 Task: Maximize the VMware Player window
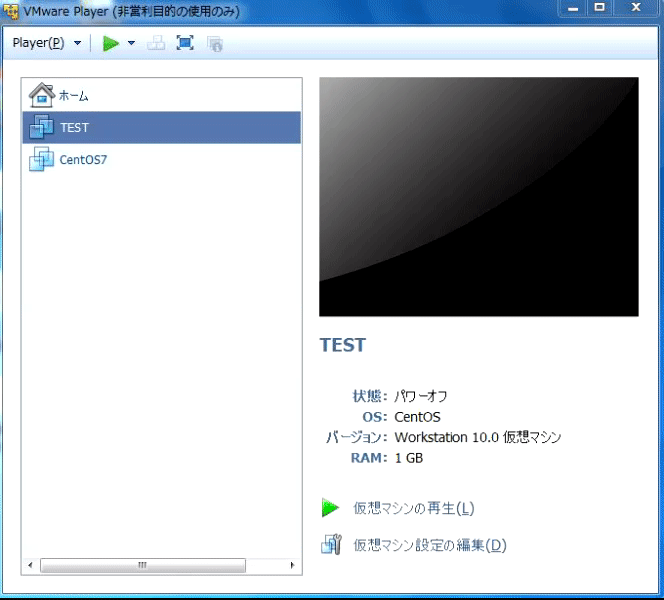(x=600, y=8)
